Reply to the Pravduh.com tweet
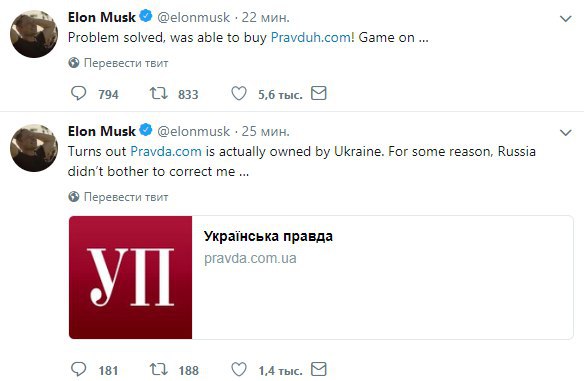Image resolution: width=584 pixels, height=381 pixels. pos(79,93)
